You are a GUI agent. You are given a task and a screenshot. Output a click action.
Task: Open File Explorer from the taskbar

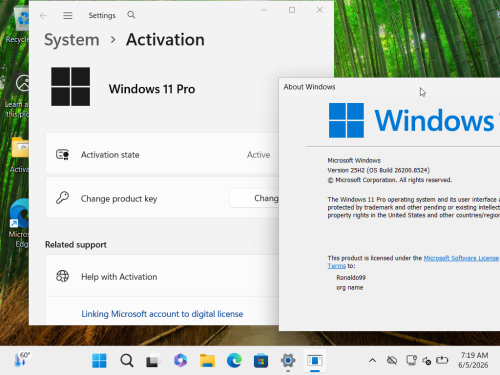coord(207,360)
